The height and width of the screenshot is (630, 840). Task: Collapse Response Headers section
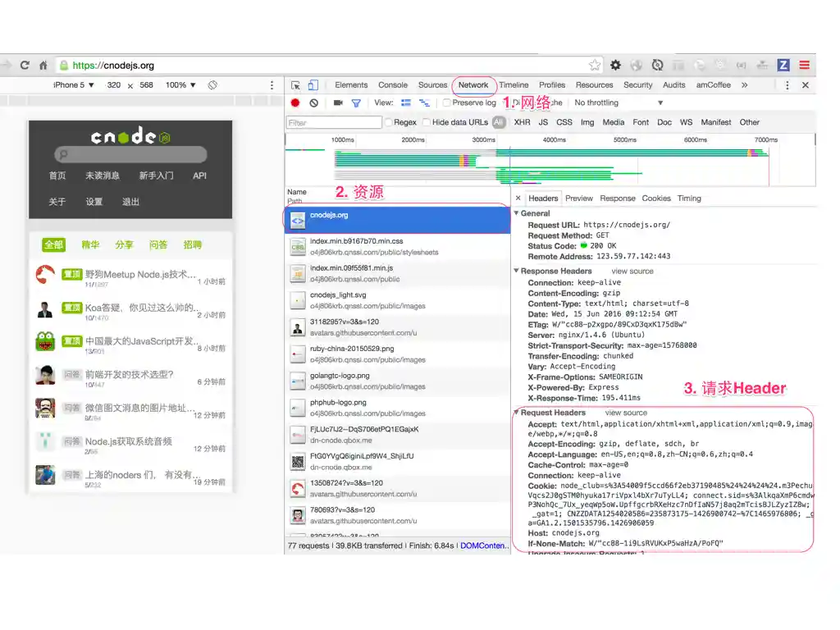pos(517,271)
